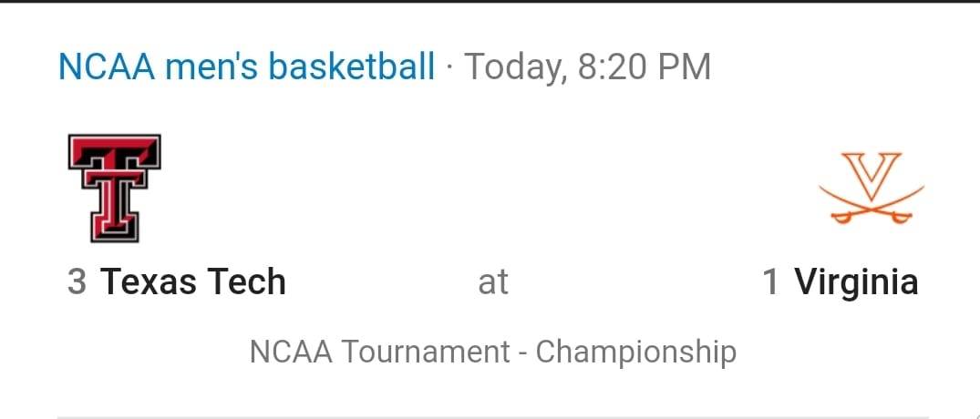Click the Virginia Cavaliers logo

pos(872,188)
